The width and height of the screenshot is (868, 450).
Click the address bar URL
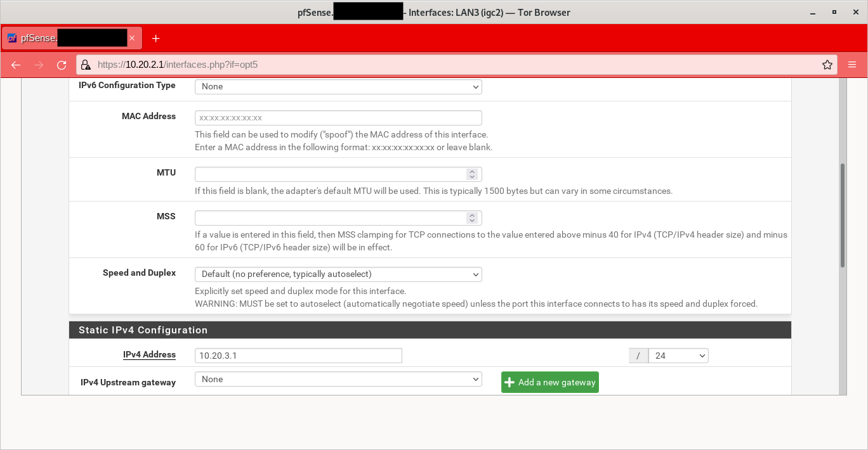tap(444, 65)
